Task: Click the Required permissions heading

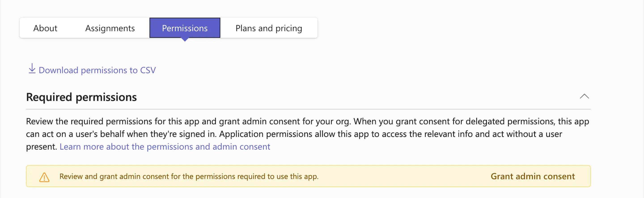Action: 81,97
